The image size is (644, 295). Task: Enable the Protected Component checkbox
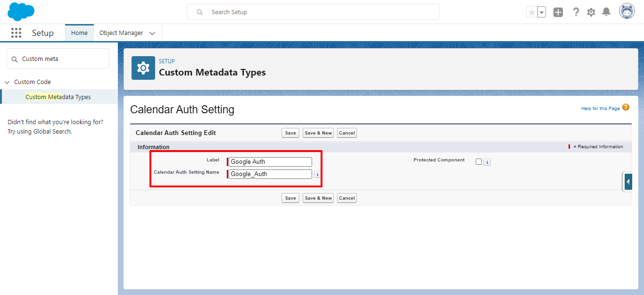coord(479,162)
